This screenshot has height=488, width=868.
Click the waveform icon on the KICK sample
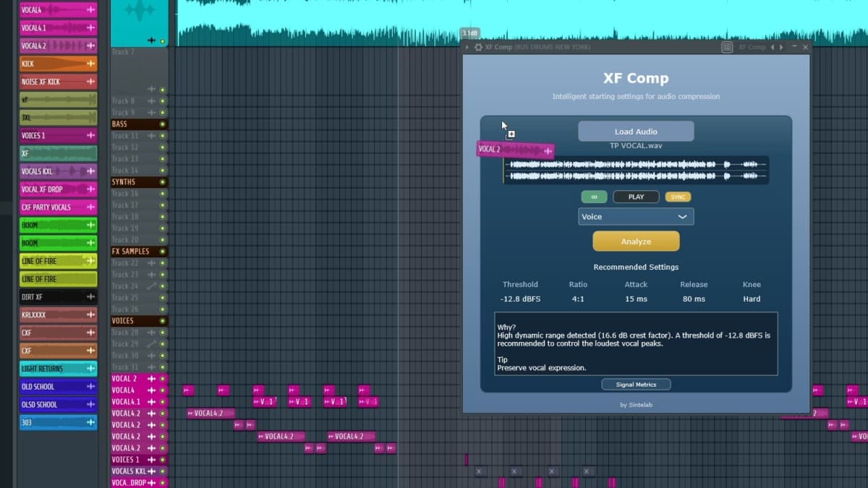coord(90,64)
